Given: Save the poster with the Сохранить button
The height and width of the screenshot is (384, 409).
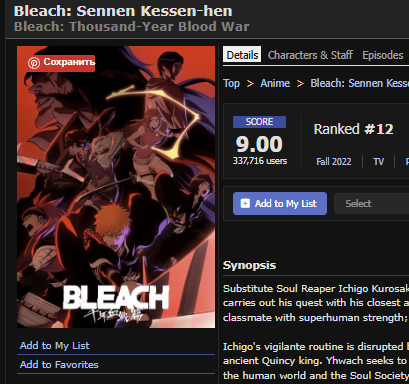Looking at the screenshot, I should click(60, 63).
